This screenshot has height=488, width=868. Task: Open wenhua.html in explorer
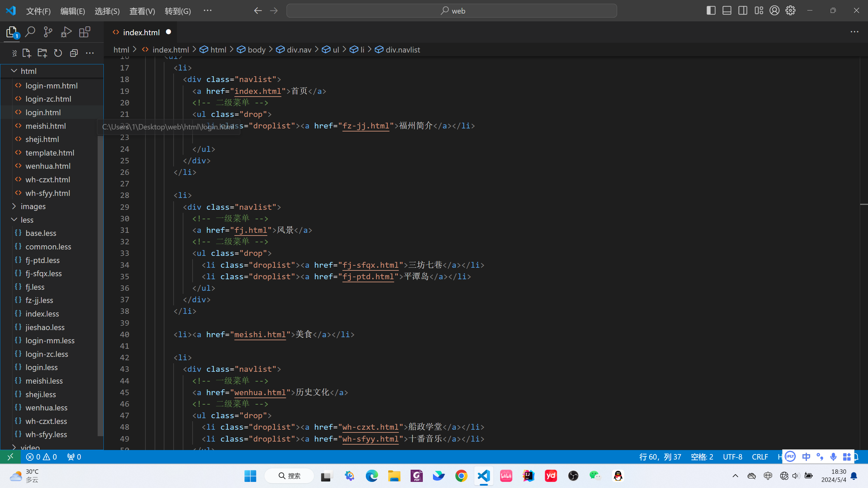(52, 166)
